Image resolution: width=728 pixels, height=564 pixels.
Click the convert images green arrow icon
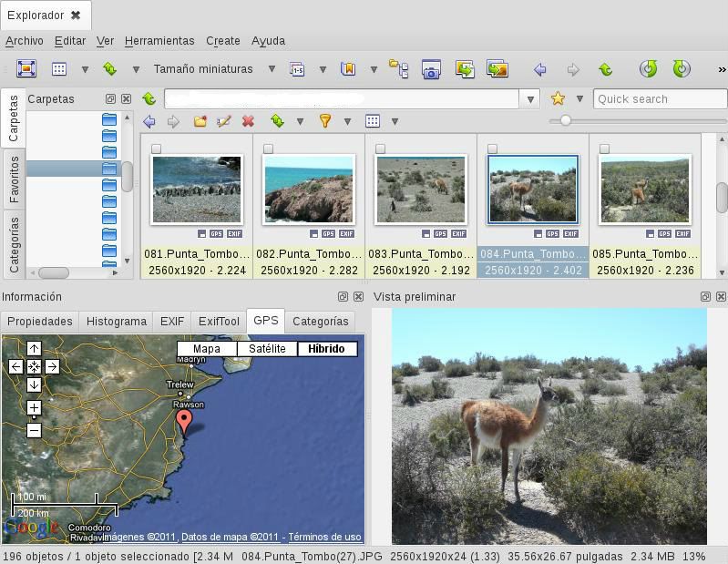point(465,68)
